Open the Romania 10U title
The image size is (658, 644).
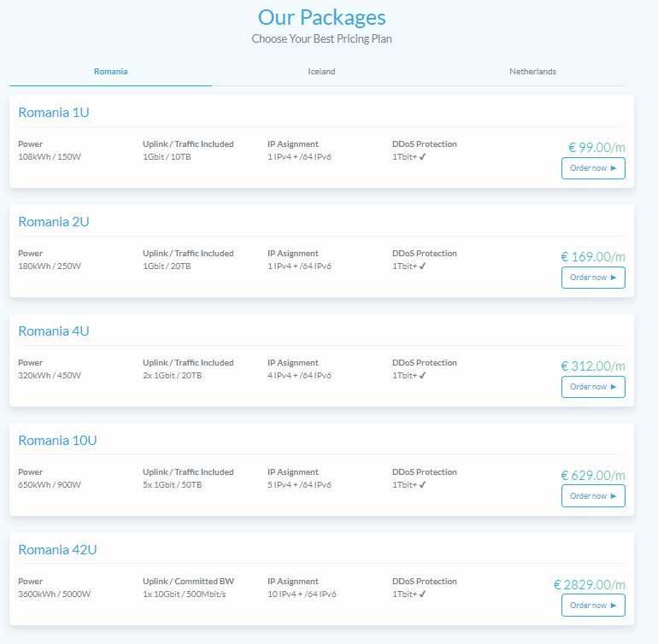click(57, 441)
